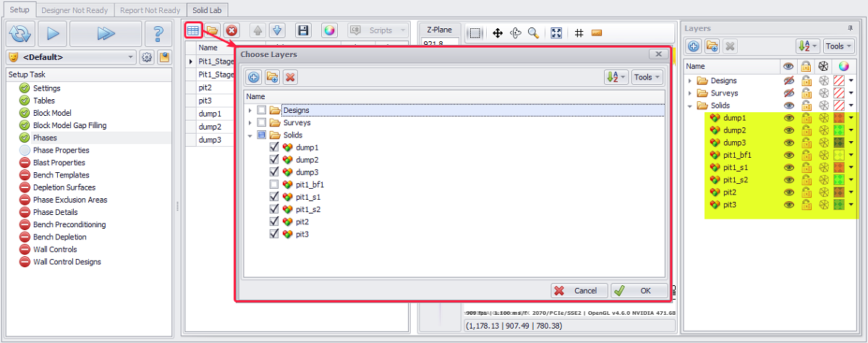The image size is (868, 343).
Task: Expand Designs folder in Choose Layers dialog
Action: 250,110
